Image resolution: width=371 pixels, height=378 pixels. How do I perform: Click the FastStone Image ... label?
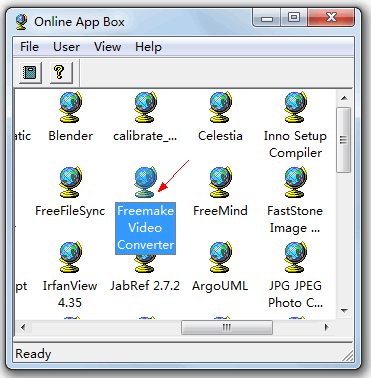(295, 219)
